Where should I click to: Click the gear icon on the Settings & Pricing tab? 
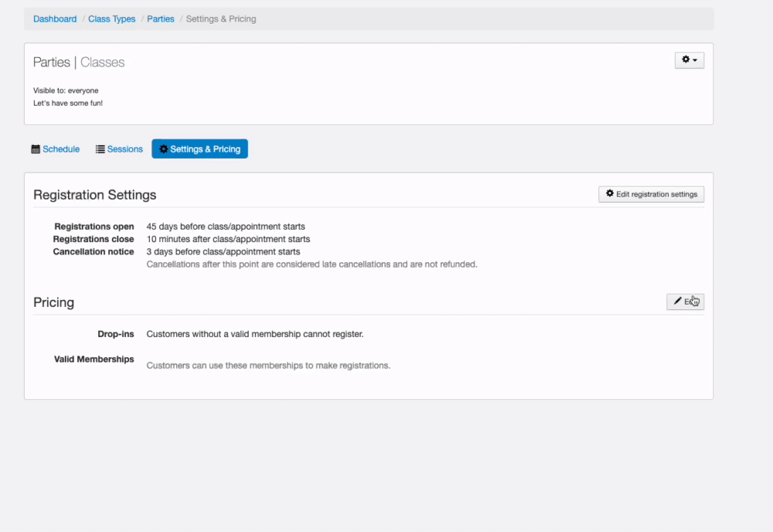tap(164, 149)
